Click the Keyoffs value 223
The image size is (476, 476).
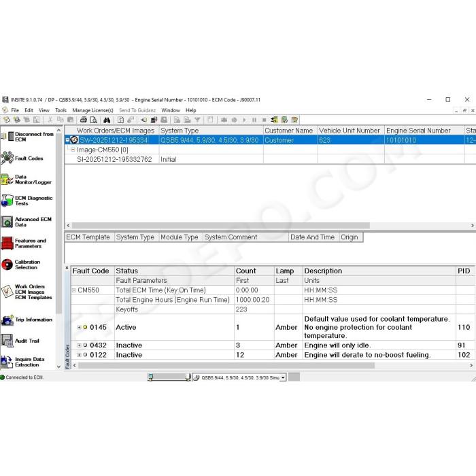click(241, 309)
